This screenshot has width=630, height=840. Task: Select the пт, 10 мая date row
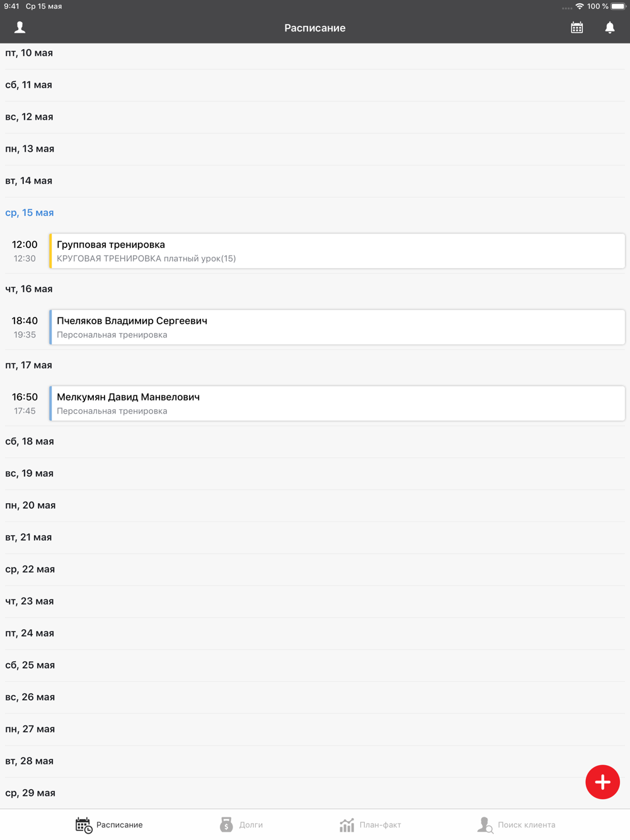pyautogui.click(x=315, y=54)
